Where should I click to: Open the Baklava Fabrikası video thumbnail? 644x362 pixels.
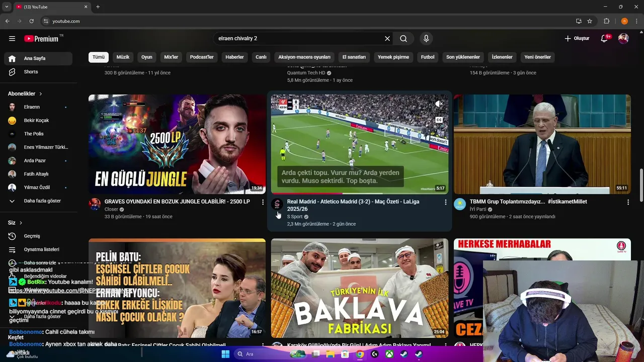tap(360, 288)
